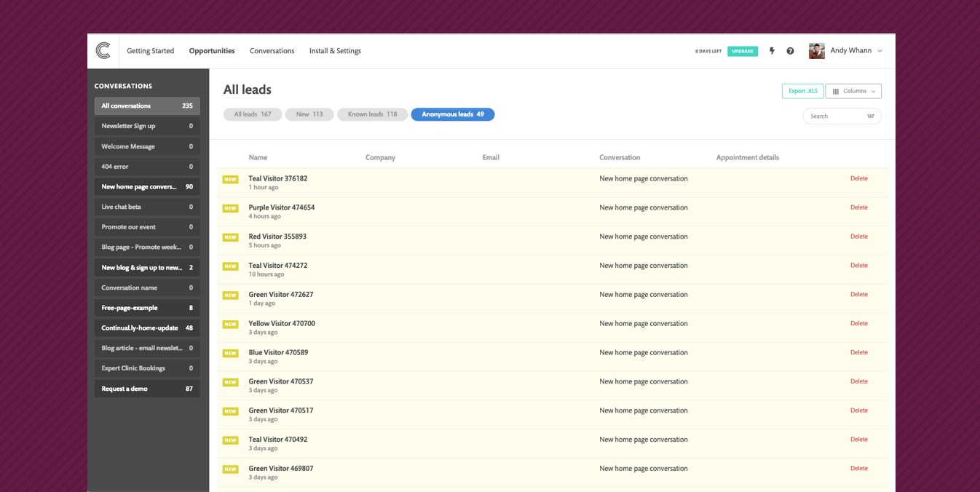The width and height of the screenshot is (980, 492).
Task: Click the leads Search field
Action: point(842,116)
